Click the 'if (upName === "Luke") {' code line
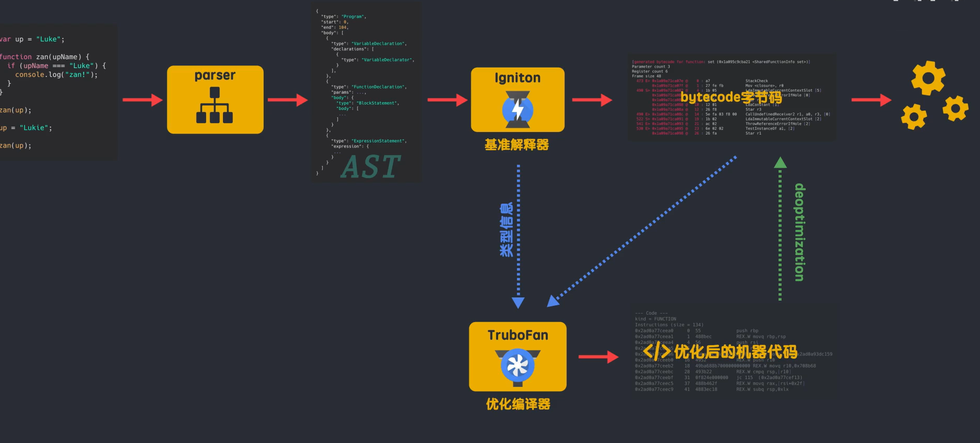Image resolution: width=980 pixels, height=443 pixels. coord(57,65)
